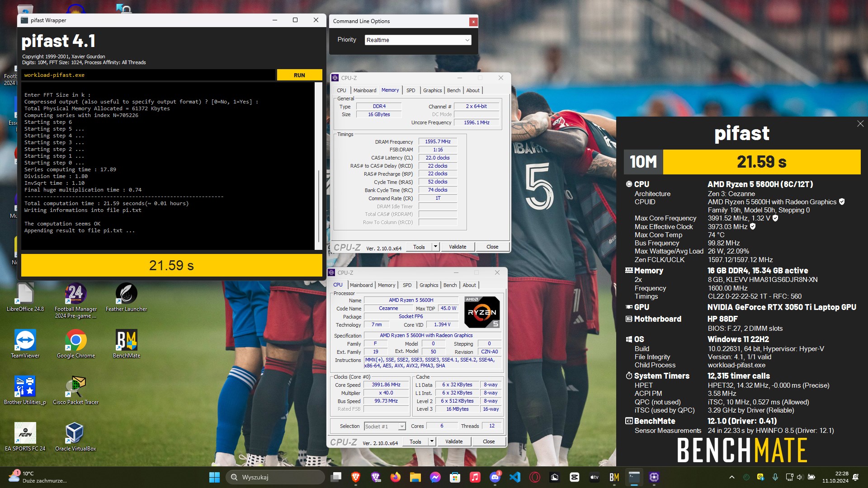Expand Tools dropdown arrow in upper CPU-Z window
The image size is (868, 488).
(x=435, y=247)
